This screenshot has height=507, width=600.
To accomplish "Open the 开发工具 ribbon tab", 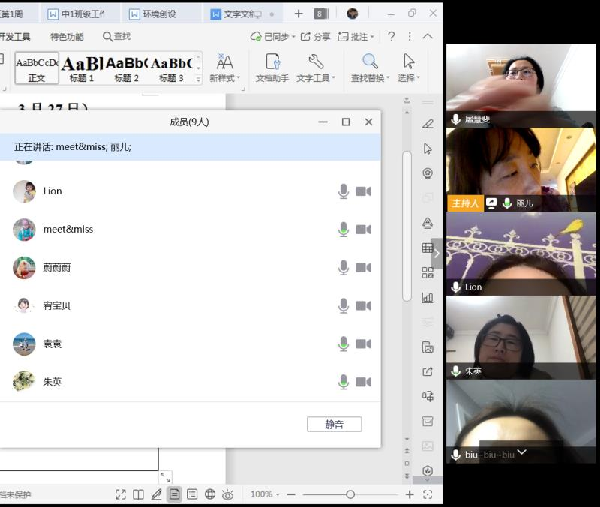I will click(15, 37).
